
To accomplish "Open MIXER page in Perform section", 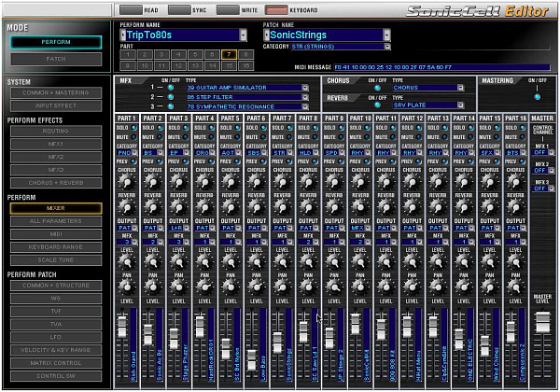I will coord(56,208).
